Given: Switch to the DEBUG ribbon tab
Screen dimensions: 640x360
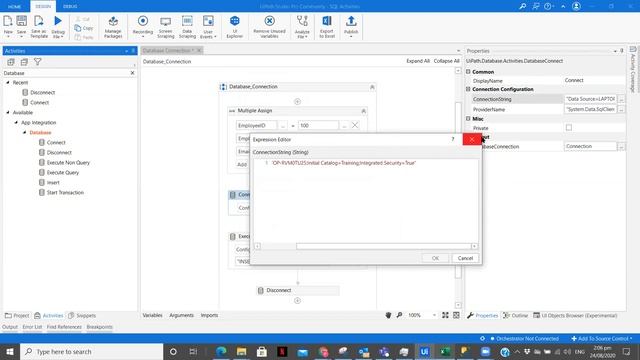Looking at the screenshot, I should [70, 7].
